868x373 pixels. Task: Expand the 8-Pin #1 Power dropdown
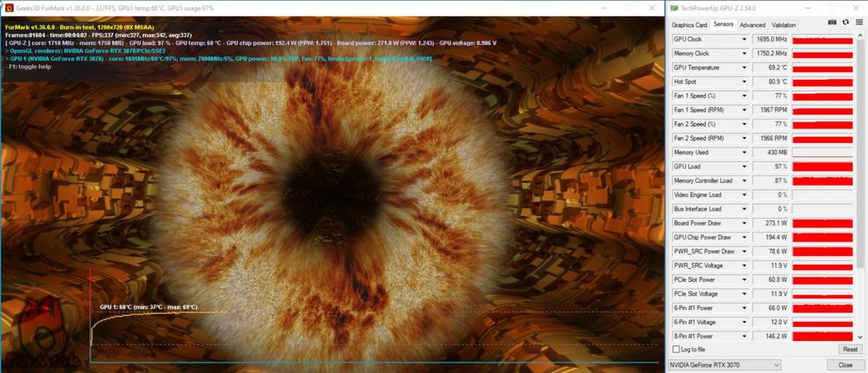[745, 336]
